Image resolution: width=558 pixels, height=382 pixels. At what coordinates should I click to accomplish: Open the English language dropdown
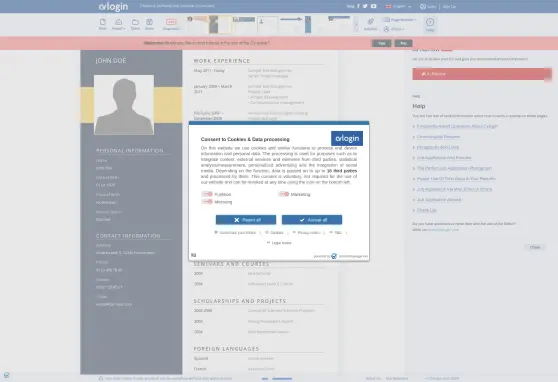[x=399, y=6]
